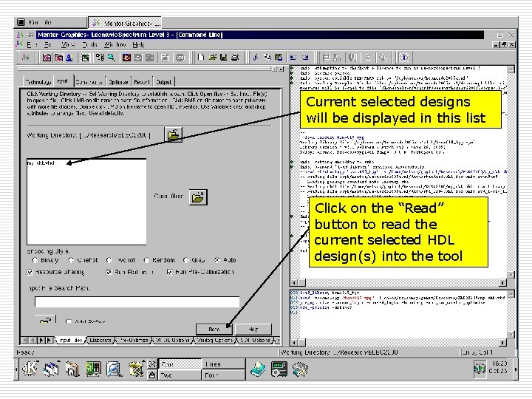Toggle the Run Pre-Optimization checkbox
This screenshot has width=532, height=399.
170,272
